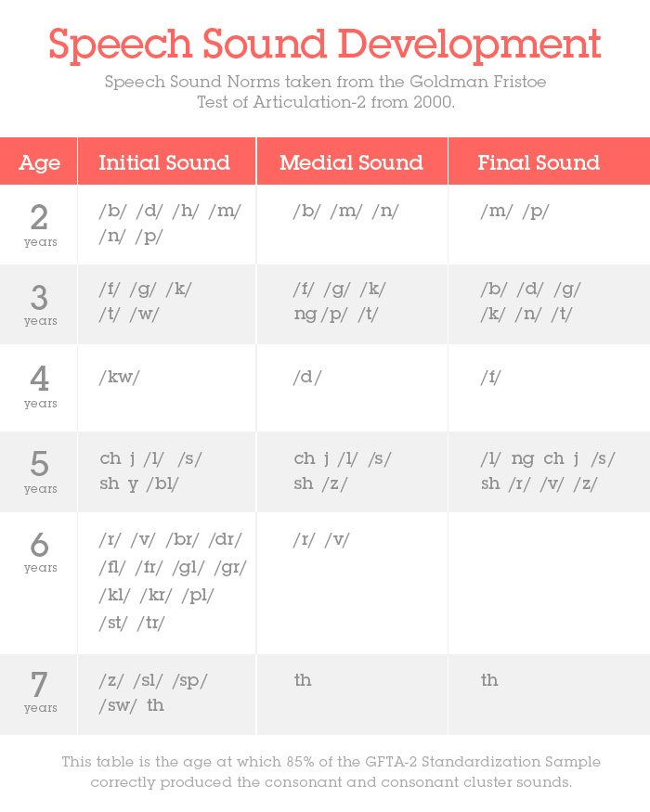Screen dimensions: 650x812
Task: Click th in the 7 years Final Sound cell
Action: click(489, 680)
